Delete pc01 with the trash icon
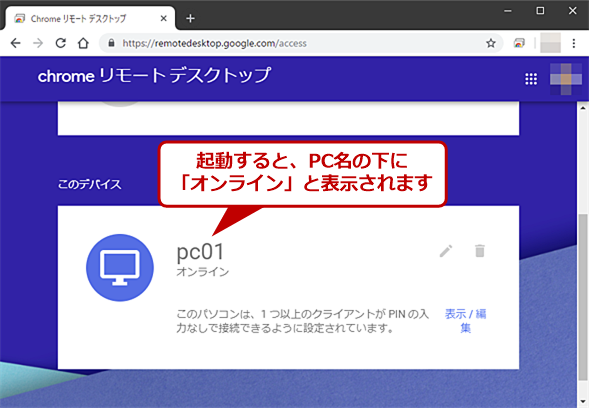 click(480, 251)
